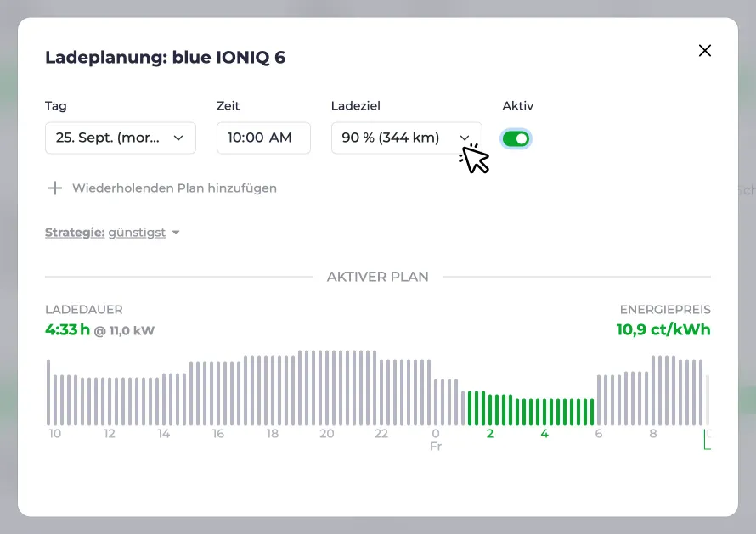
Task: Click the Energiepreis value 10,9 ct/kWh
Action: click(x=663, y=329)
